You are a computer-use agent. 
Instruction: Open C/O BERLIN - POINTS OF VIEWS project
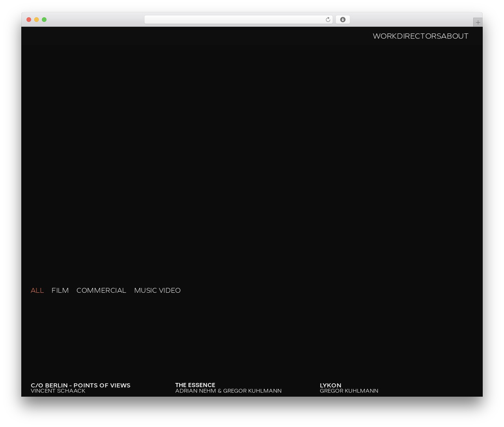coord(80,385)
